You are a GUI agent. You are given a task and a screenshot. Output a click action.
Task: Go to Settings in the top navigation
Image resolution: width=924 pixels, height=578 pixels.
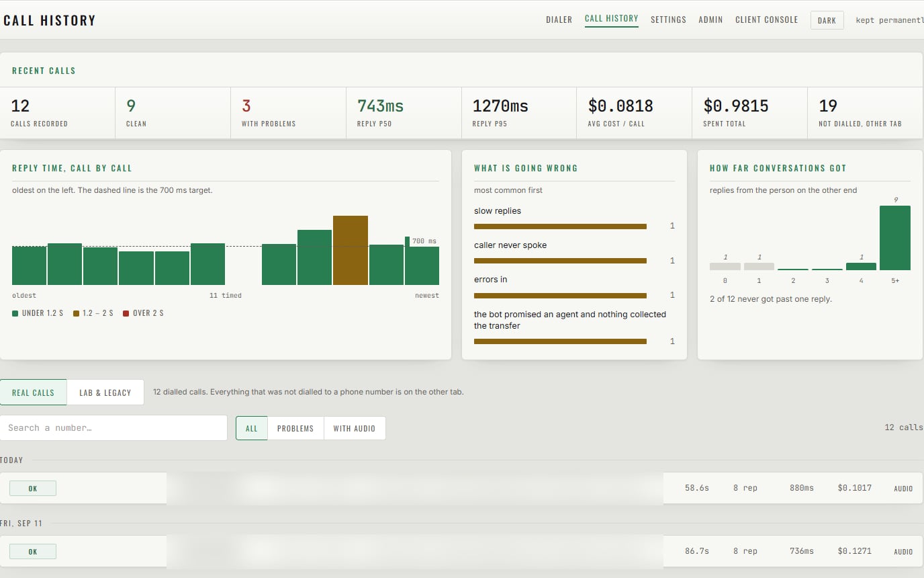pyautogui.click(x=668, y=19)
